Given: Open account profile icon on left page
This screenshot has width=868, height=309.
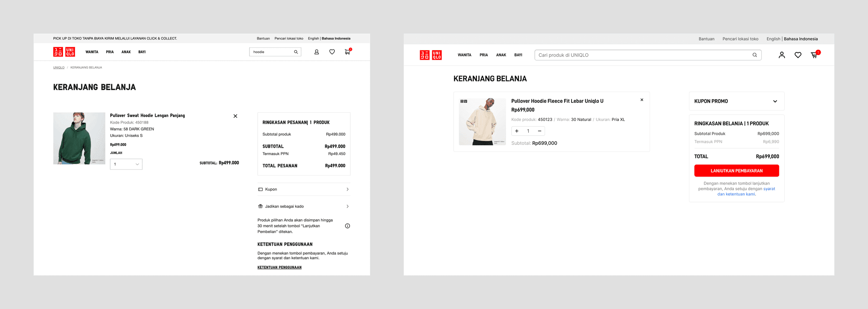Looking at the screenshot, I should [x=316, y=52].
